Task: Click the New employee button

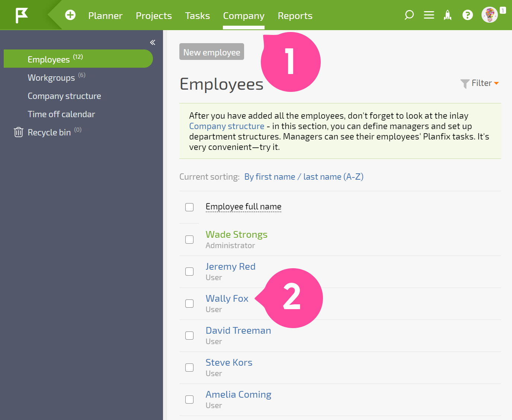Action: tap(212, 52)
